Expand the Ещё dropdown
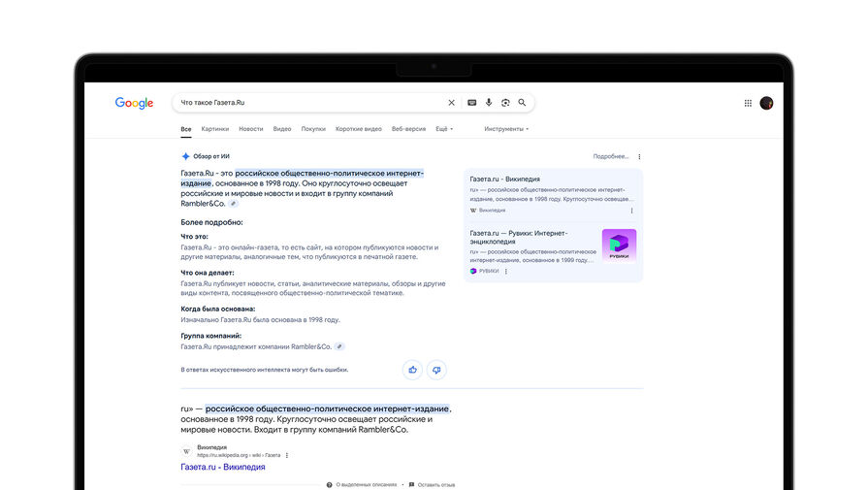868x490 pixels. [x=444, y=129]
